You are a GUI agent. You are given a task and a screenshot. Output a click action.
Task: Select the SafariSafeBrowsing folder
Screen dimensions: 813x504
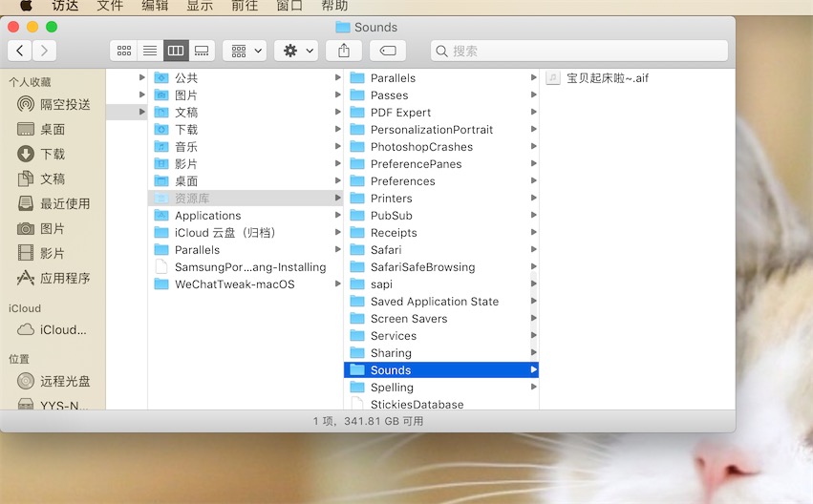441,266
